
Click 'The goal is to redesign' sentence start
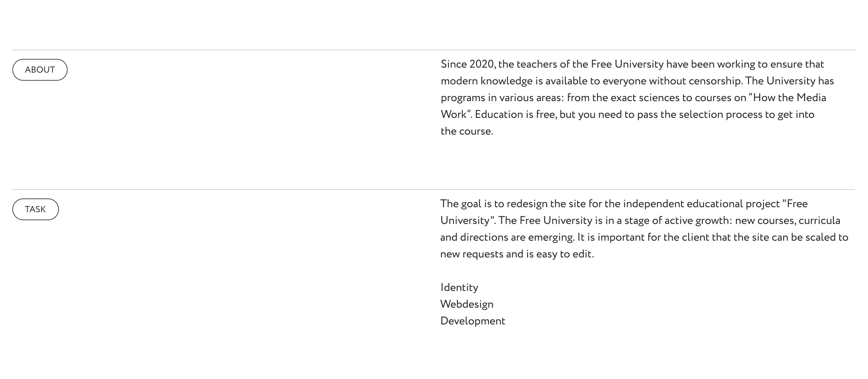494,204
